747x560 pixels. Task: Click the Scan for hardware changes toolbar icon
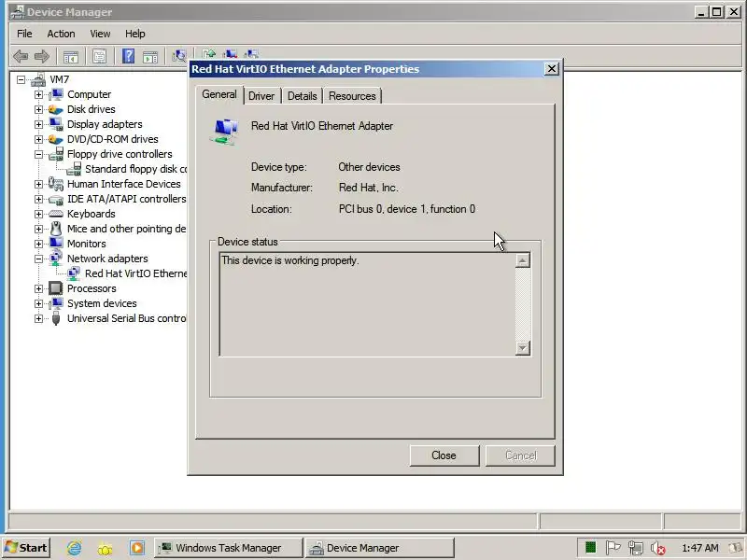tap(179, 56)
